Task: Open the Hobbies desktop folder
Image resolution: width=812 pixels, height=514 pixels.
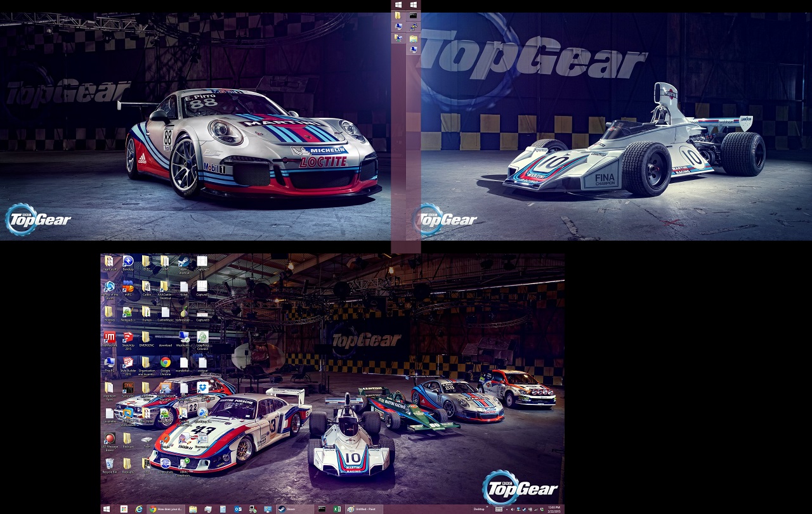Action: tap(110, 315)
